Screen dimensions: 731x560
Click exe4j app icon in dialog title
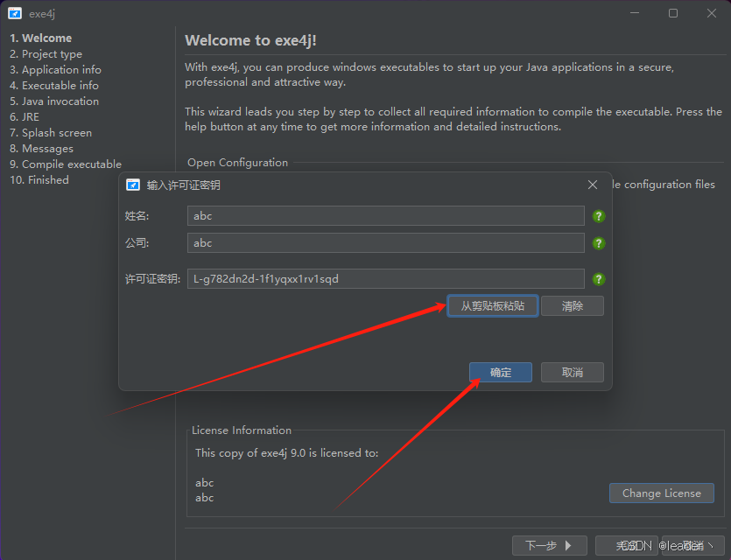click(x=133, y=185)
